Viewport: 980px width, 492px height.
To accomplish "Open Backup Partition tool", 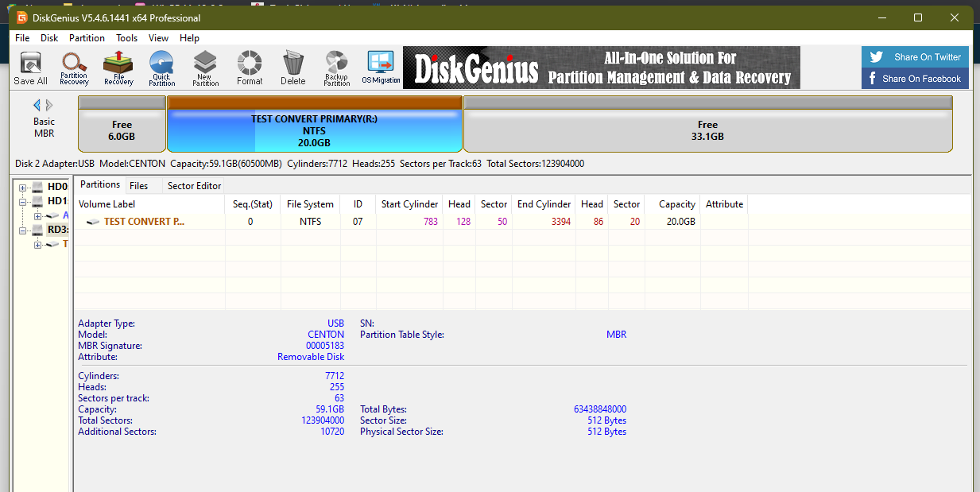I will [336, 68].
